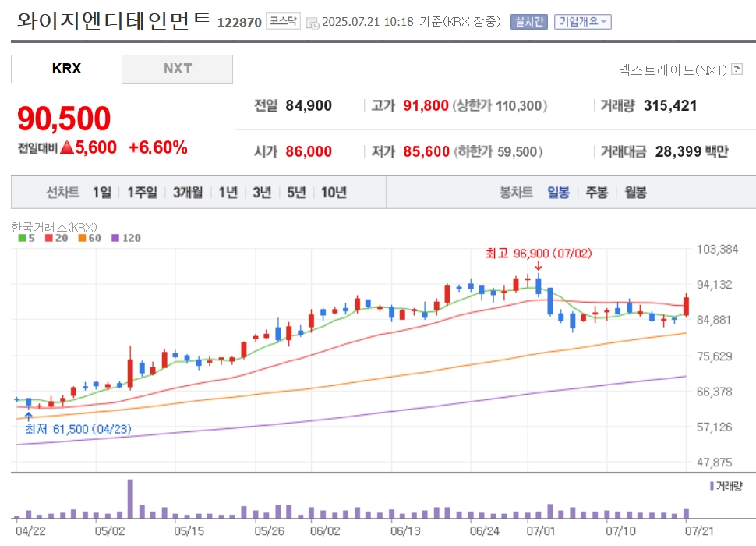Open the 기업개요 dropdown
The height and width of the screenshot is (546, 756).
tap(582, 22)
